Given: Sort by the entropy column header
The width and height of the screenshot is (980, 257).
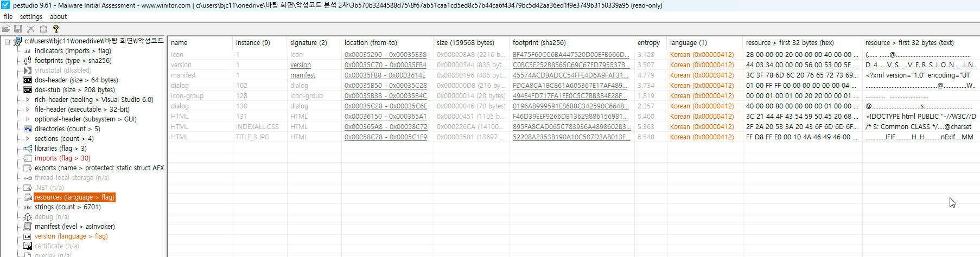Looking at the screenshot, I should point(648,43).
